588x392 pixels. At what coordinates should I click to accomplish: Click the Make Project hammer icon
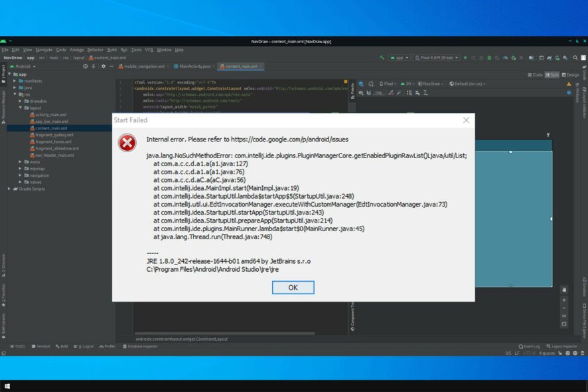(x=382, y=58)
